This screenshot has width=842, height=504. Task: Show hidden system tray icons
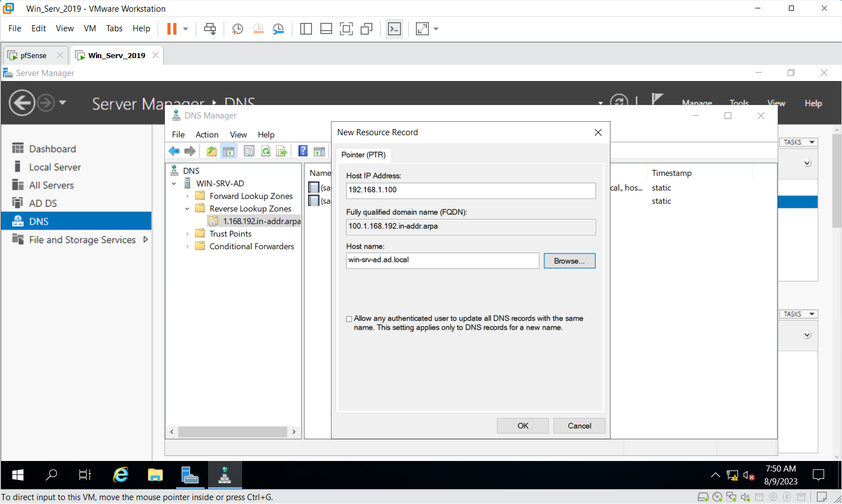[x=715, y=476]
